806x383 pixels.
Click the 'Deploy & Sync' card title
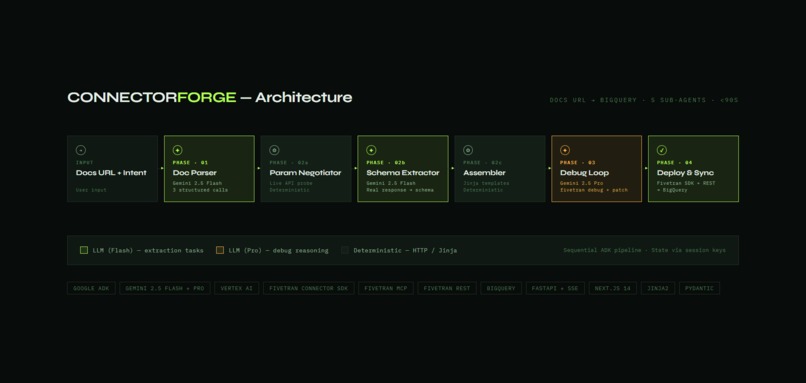click(685, 173)
